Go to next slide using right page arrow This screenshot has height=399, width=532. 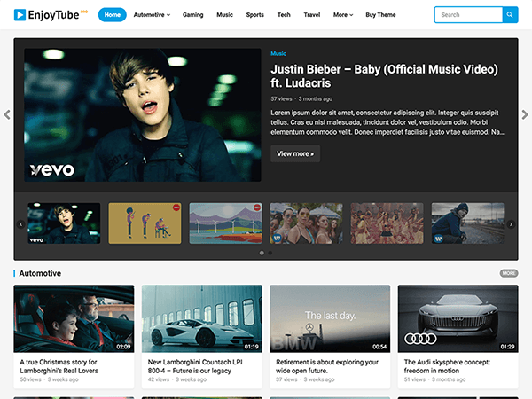click(525, 114)
